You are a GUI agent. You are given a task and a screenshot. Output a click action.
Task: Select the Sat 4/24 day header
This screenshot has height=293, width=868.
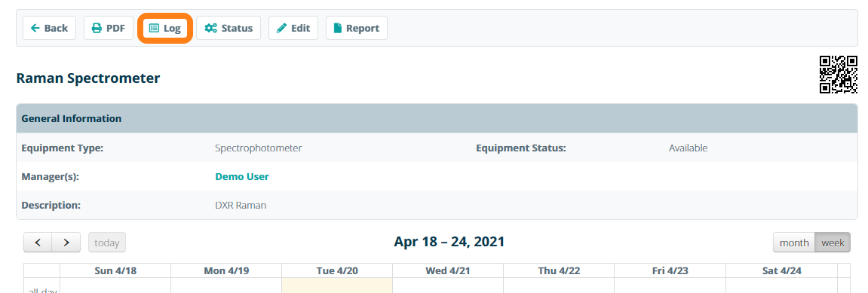[x=781, y=270]
